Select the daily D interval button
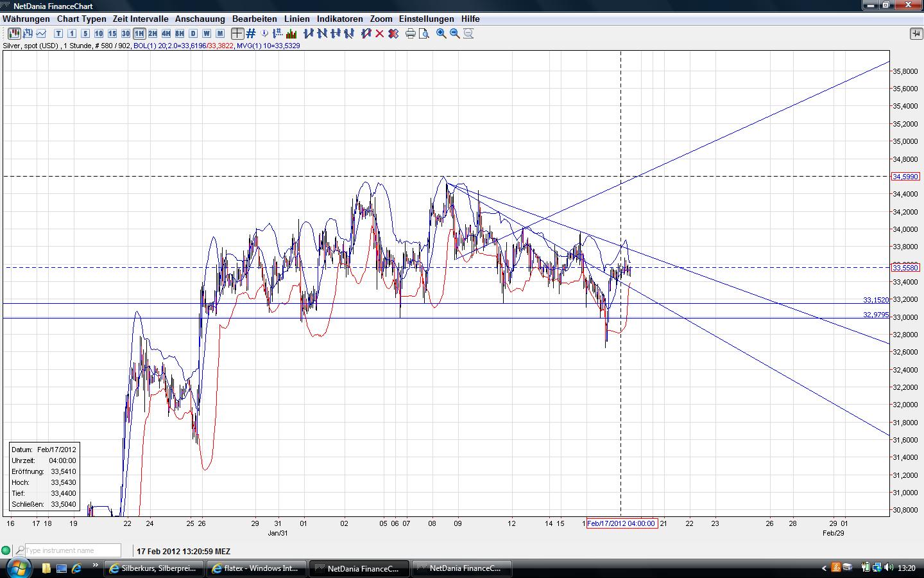The image size is (924, 578). (193, 33)
